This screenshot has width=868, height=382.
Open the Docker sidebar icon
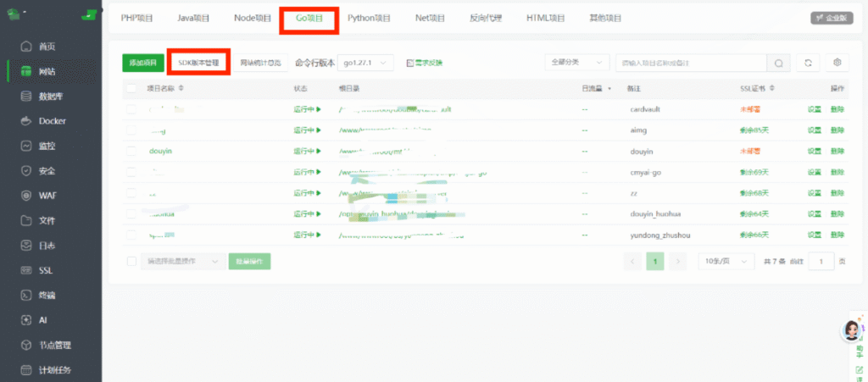coord(26,121)
